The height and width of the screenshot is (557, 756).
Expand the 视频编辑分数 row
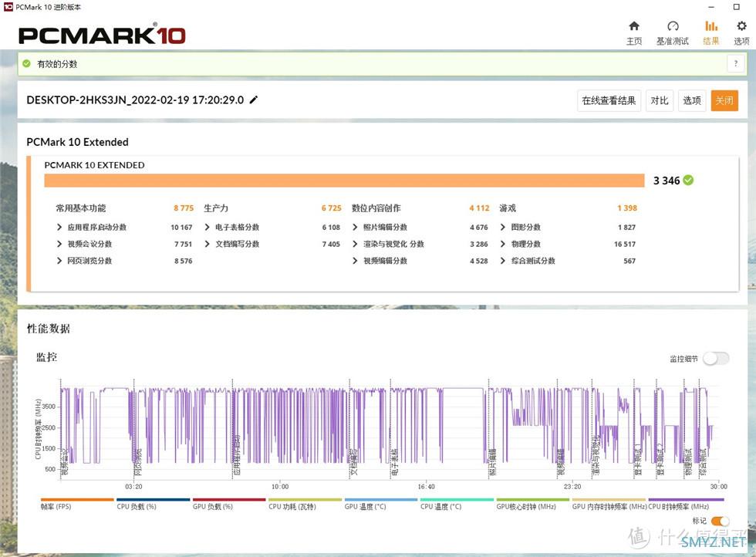[355, 261]
